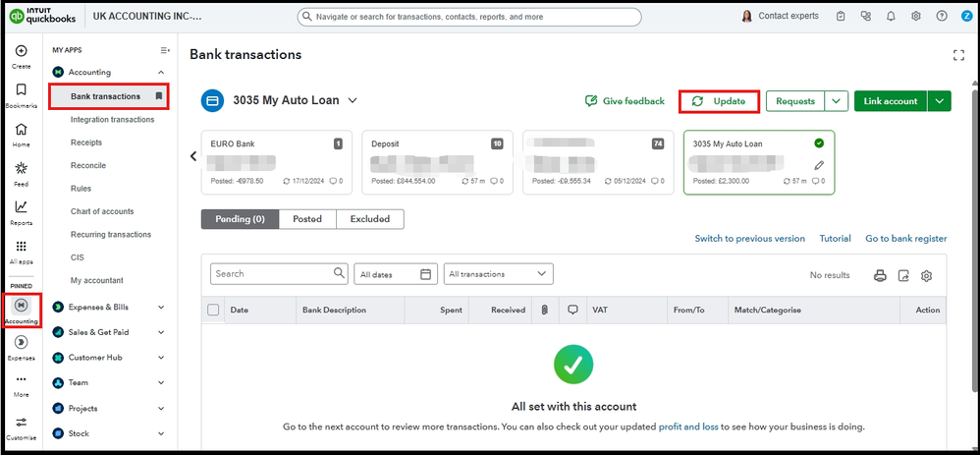
Task: Enter full screen mode icon
Action: 959,55
